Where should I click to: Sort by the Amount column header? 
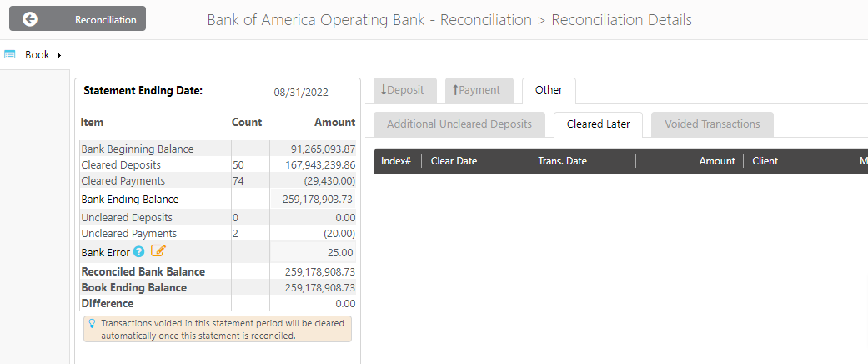click(x=716, y=161)
